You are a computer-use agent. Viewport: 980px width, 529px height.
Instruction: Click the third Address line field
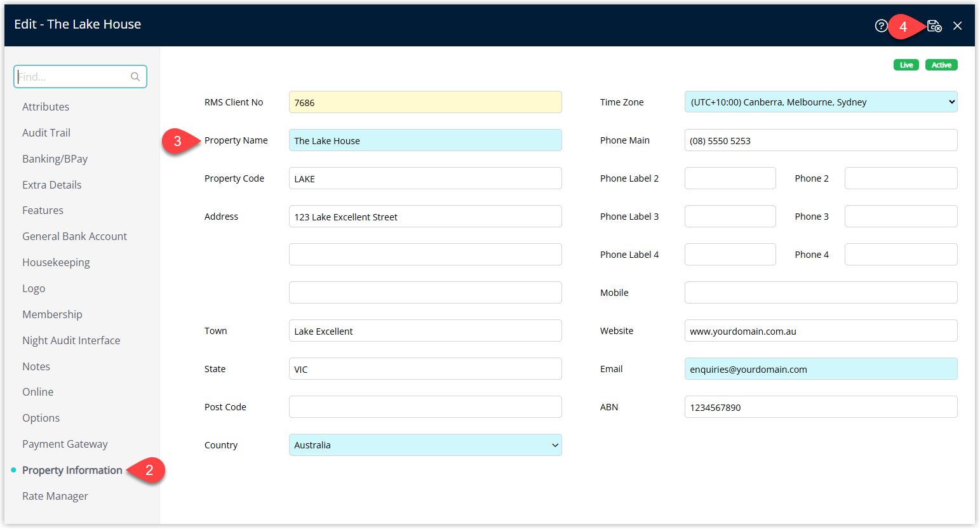425,292
